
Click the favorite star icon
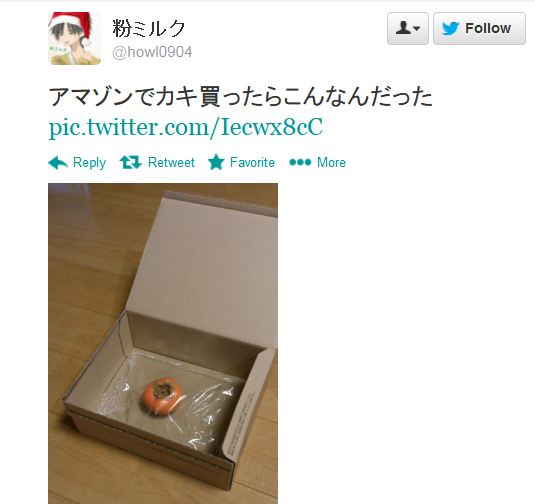click(216, 162)
